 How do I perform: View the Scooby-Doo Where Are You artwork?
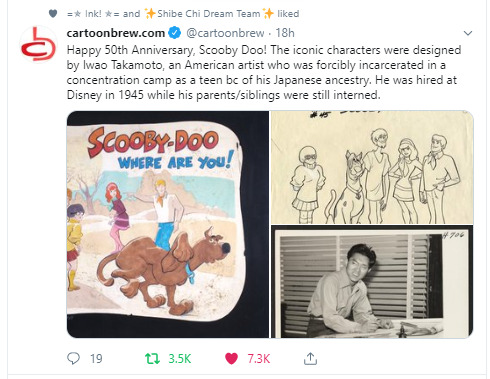click(x=168, y=224)
